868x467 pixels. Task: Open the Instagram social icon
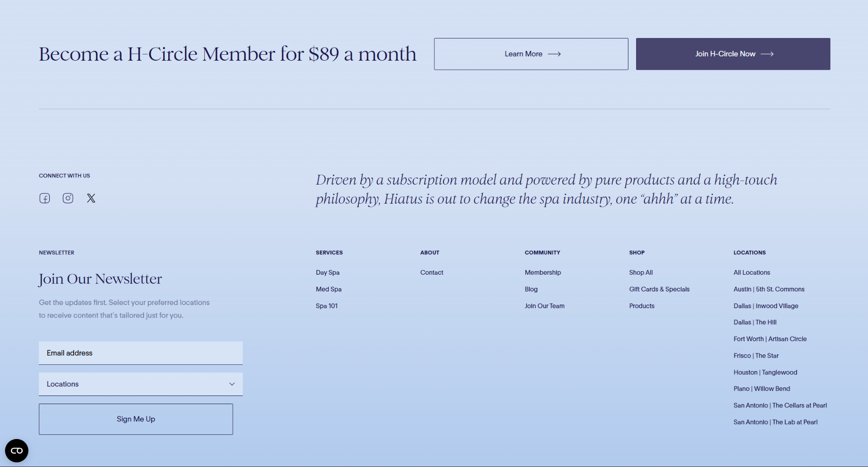point(68,198)
